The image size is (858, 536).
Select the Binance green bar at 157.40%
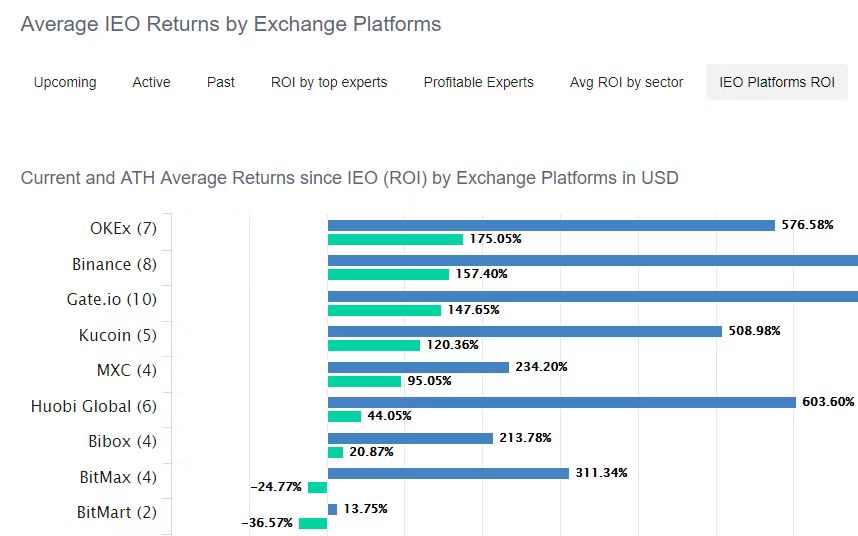pos(388,274)
